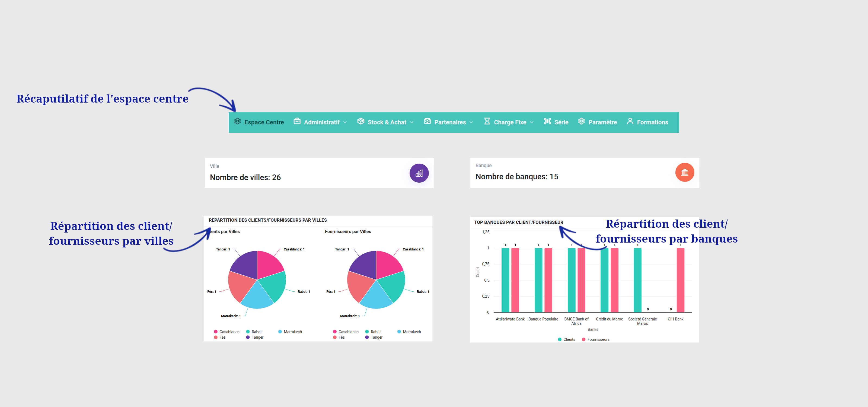The image size is (868, 407).
Task: Click the Espace Centre gear icon
Action: (238, 121)
